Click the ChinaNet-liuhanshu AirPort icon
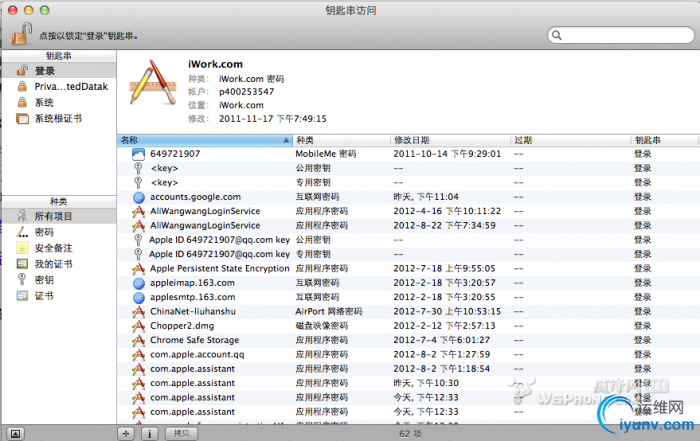 [138, 312]
